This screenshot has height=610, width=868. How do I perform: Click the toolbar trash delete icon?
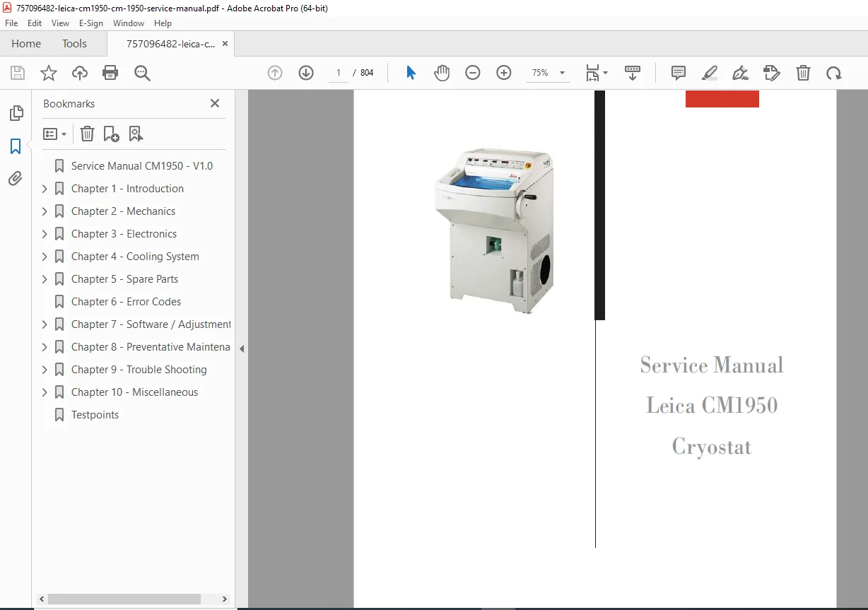[x=803, y=73]
